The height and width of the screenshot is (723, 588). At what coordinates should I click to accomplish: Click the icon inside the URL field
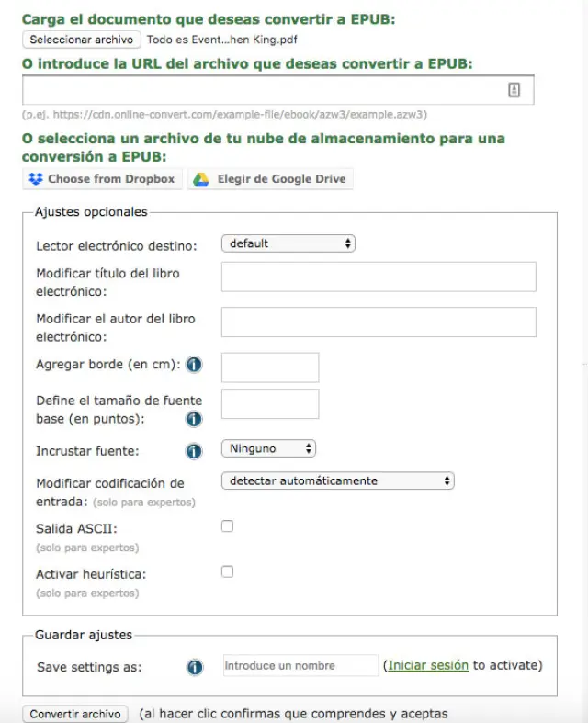[514, 89]
